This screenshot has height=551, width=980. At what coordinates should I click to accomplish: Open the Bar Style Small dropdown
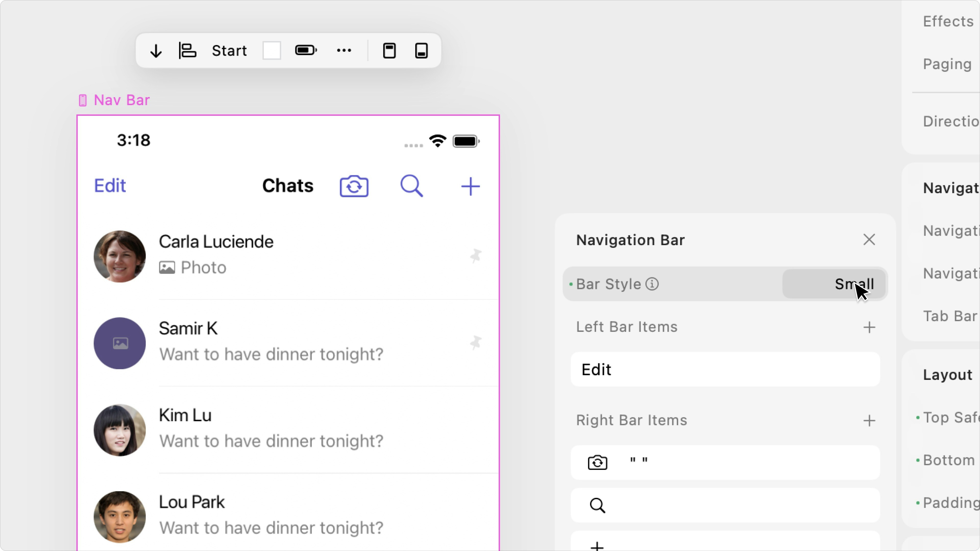pyautogui.click(x=834, y=284)
